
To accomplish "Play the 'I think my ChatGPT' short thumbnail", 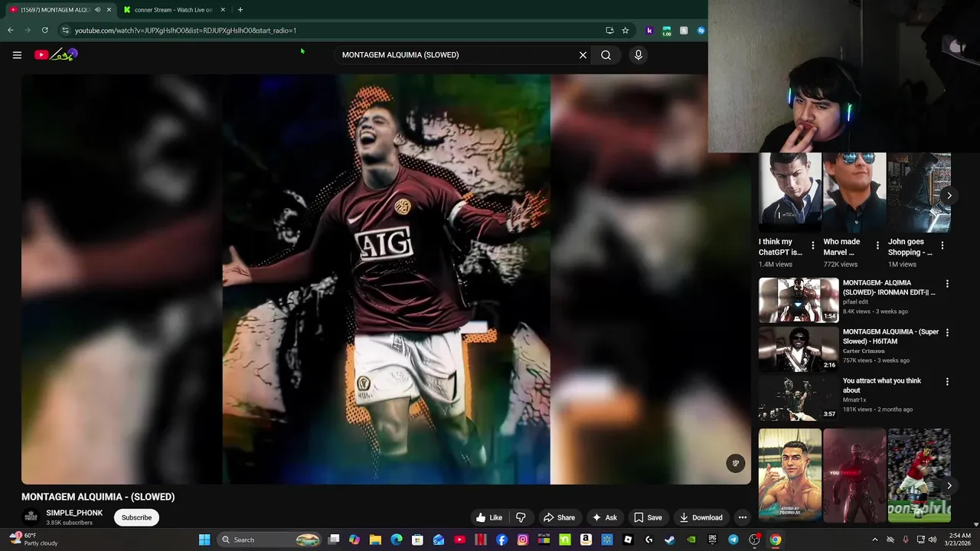I will point(790,192).
